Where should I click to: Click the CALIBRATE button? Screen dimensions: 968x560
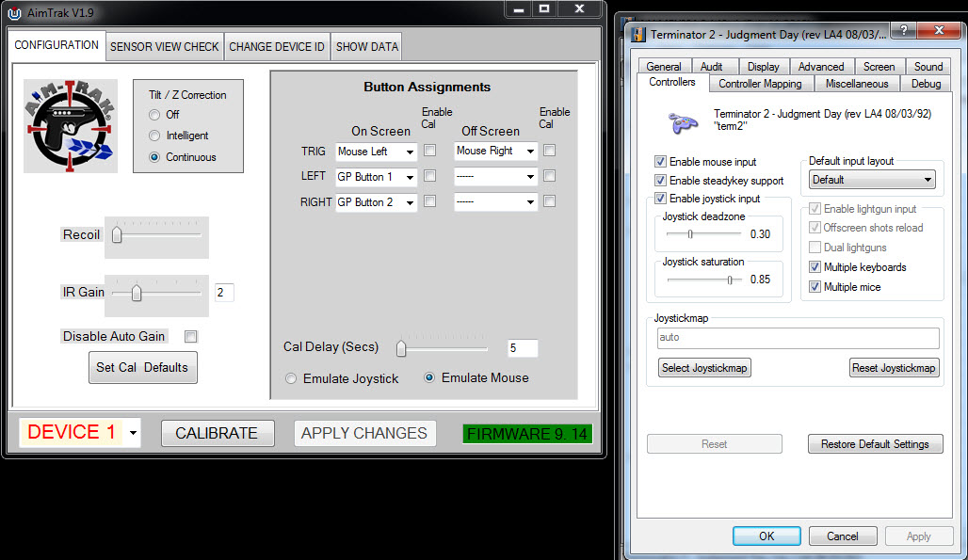coord(218,433)
